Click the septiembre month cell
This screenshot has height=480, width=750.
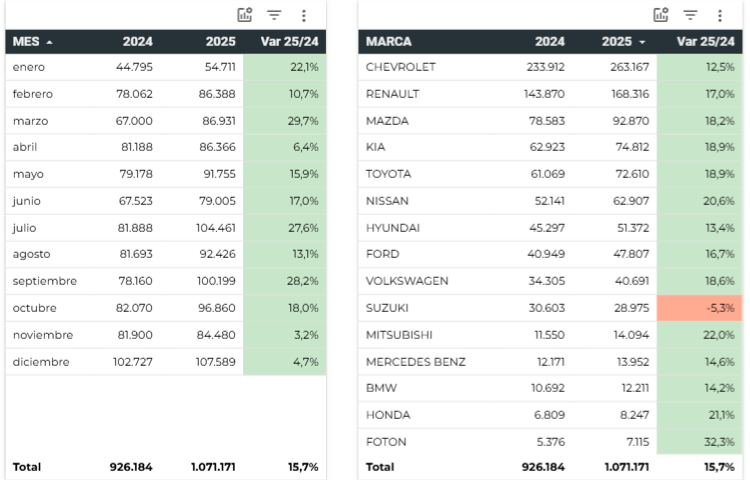(x=45, y=281)
